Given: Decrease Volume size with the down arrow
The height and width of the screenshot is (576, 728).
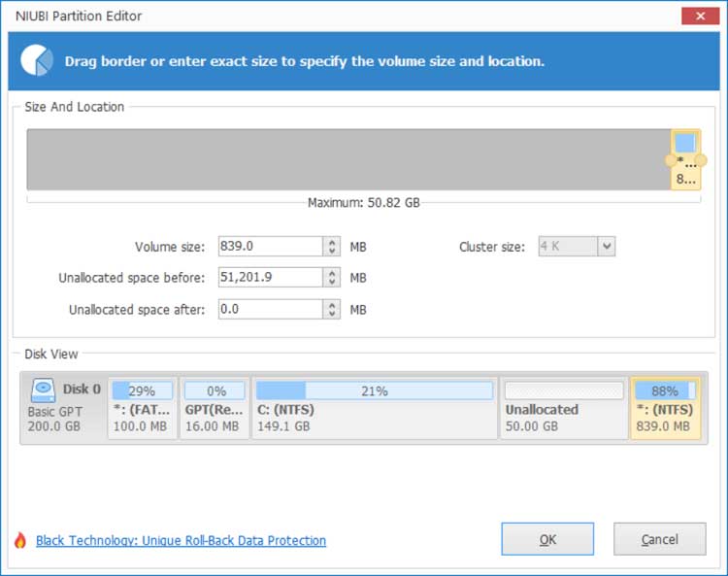Looking at the screenshot, I should (332, 251).
